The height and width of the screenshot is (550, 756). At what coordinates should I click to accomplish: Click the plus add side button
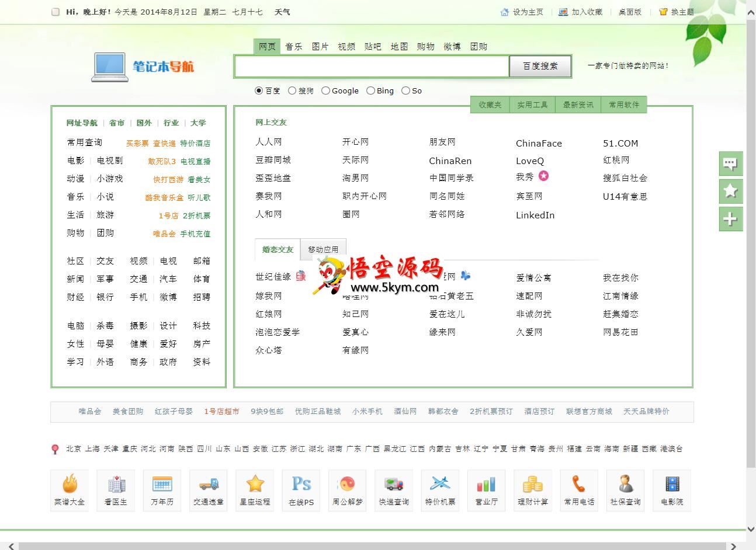click(x=730, y=219)
